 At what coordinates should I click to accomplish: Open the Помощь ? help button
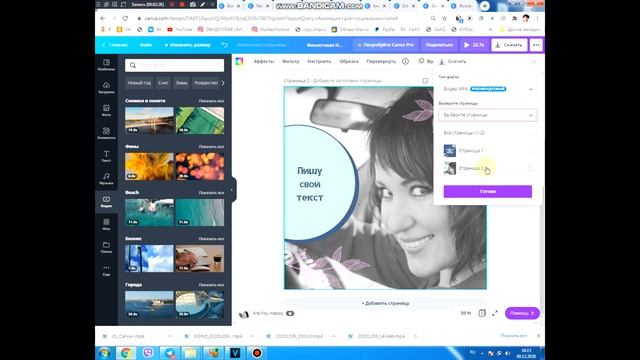pos(522,313)
